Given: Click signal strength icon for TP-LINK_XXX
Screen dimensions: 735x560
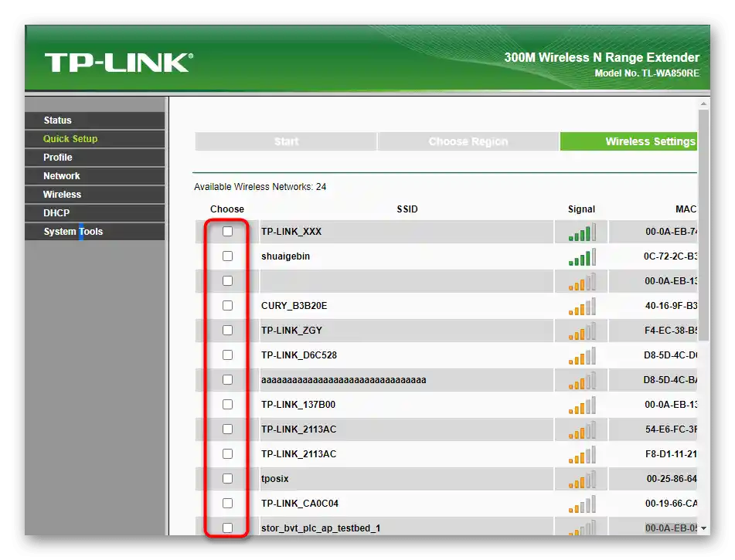Looking at the screenshot, I should point(582,232).
